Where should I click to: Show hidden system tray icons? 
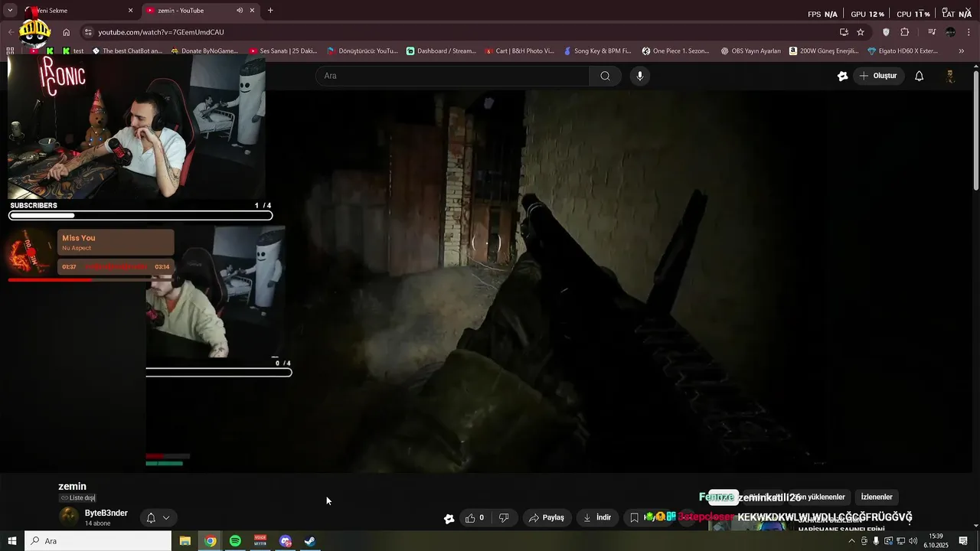(851, 541)
